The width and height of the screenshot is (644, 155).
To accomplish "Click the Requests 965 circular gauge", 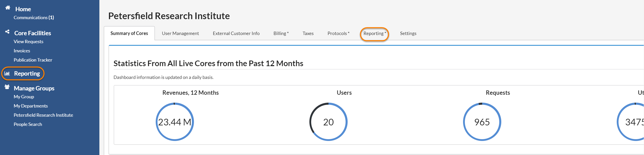I will tap(482, 122).
